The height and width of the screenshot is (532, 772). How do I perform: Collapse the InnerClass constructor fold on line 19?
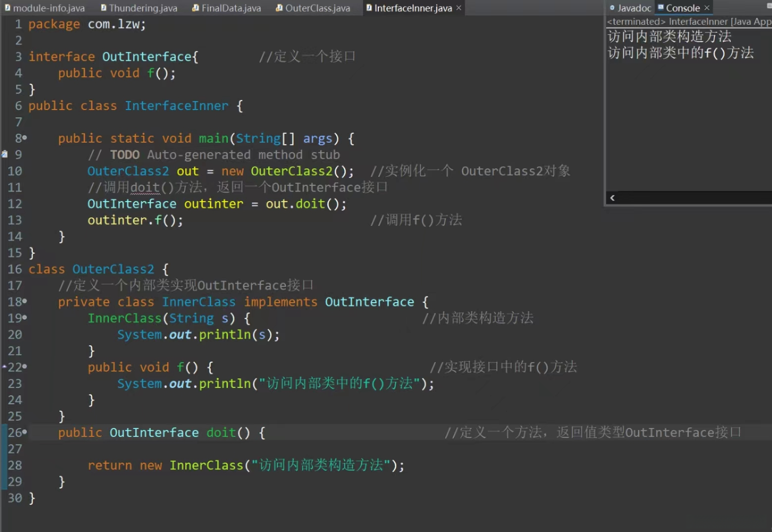pos(25,318)
